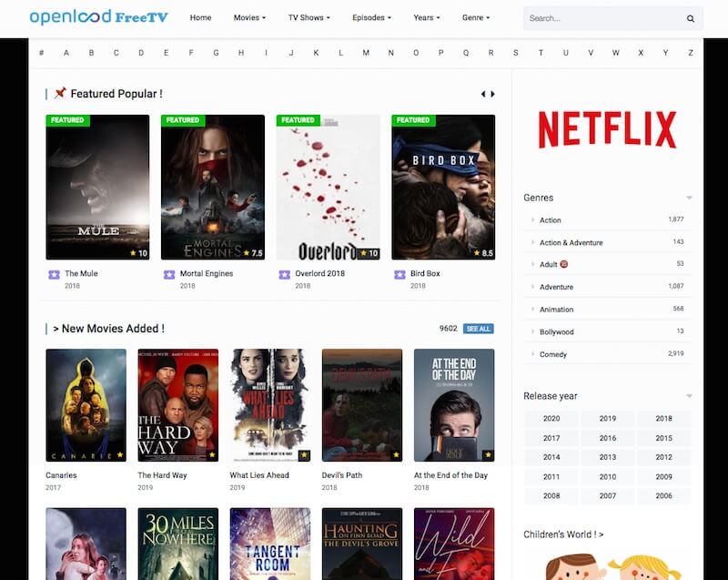Click the star badge on What Lies Ahead poster
This screenshot has width=728, height=580.
[x=304, y=454]
